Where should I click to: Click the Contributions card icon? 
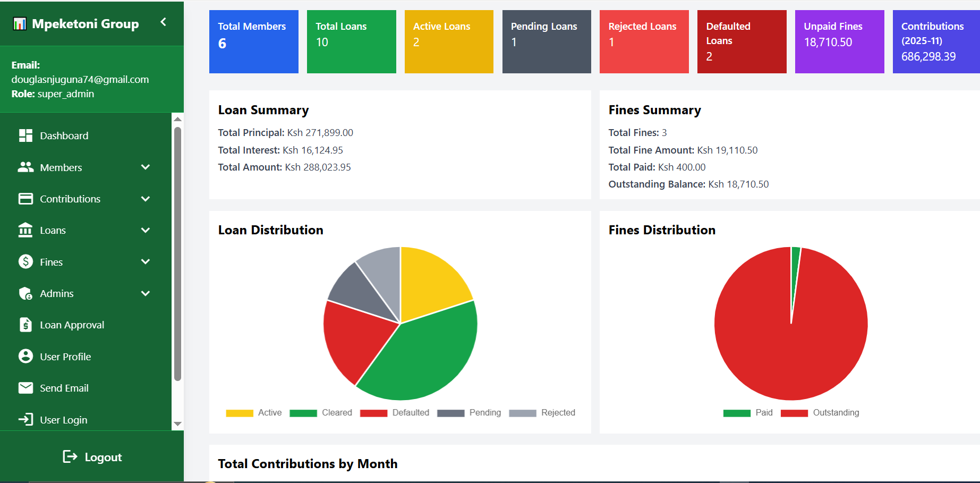25,199
